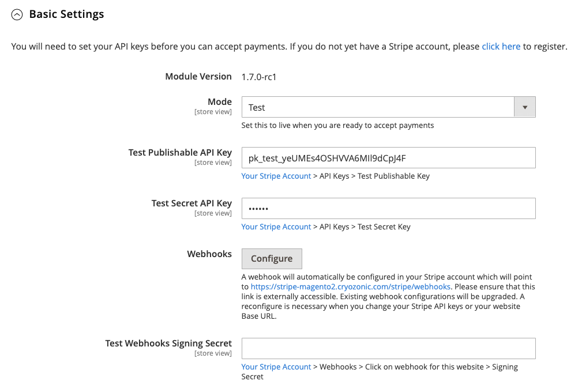Open the Mode dropdown arrow
This screenshot has width=582, height=392.
click(524, 107)
